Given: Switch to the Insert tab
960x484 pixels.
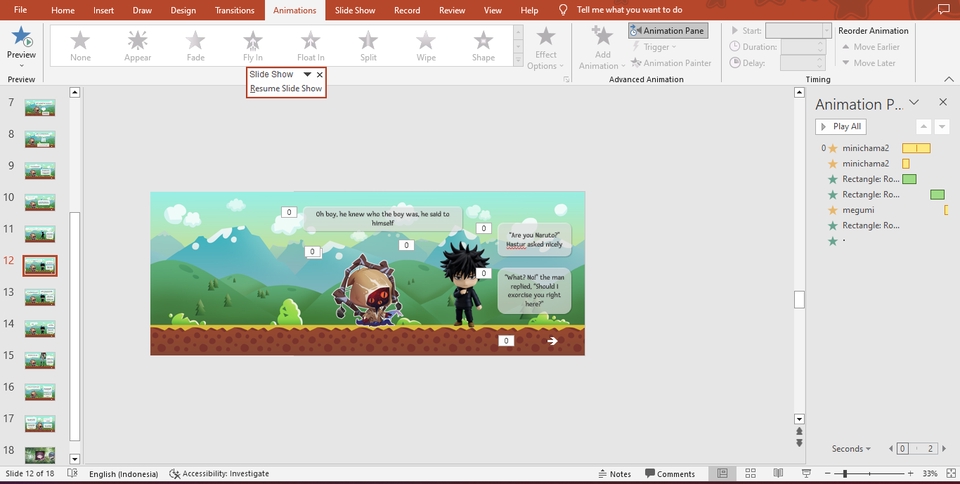Looking at the screenshot, I should coord(103,10).
